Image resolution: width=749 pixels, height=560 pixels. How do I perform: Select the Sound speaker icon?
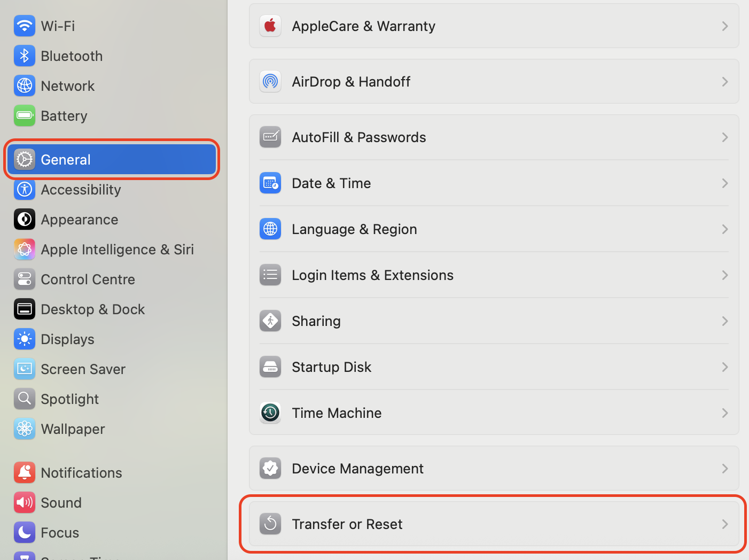pos(25,502)
